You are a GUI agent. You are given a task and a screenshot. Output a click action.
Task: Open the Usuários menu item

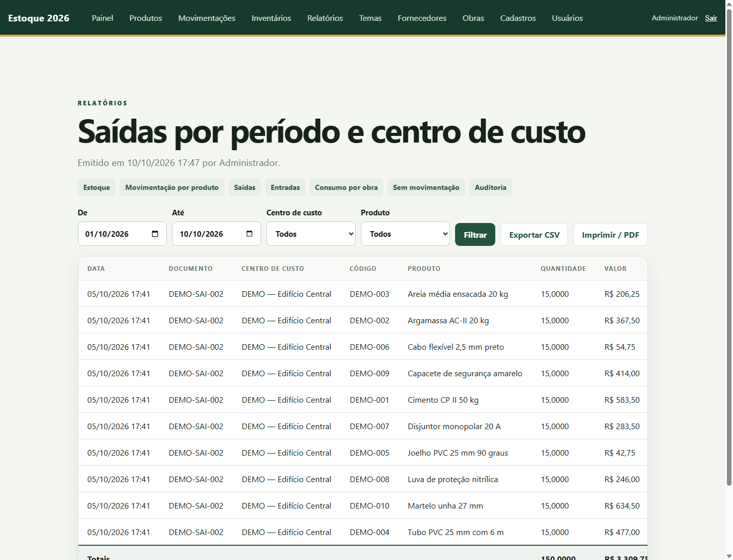[568, 18]
